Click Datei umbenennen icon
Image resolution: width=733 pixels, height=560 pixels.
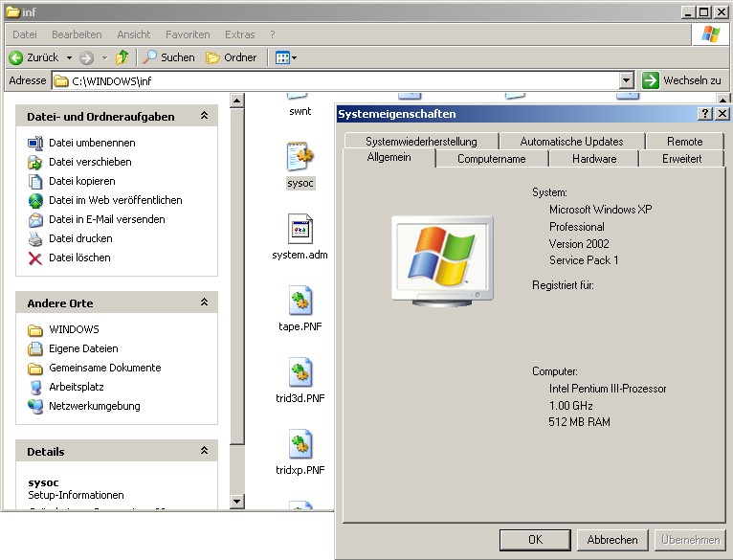click(x=35, y=144)
